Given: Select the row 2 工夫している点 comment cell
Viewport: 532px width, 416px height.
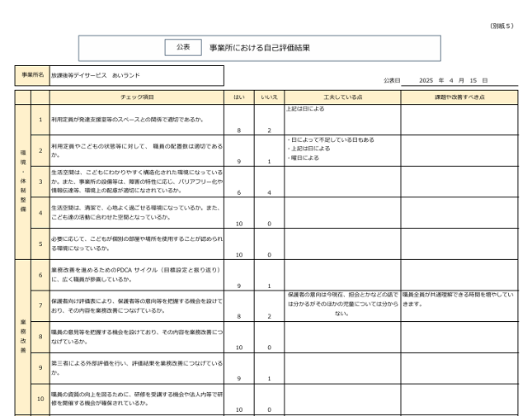Looking at the screenshot, I should coord(342,150).
